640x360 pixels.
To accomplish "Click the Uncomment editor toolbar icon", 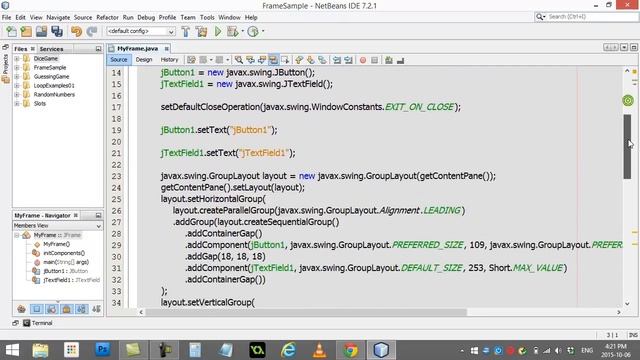I will [400, 60].
